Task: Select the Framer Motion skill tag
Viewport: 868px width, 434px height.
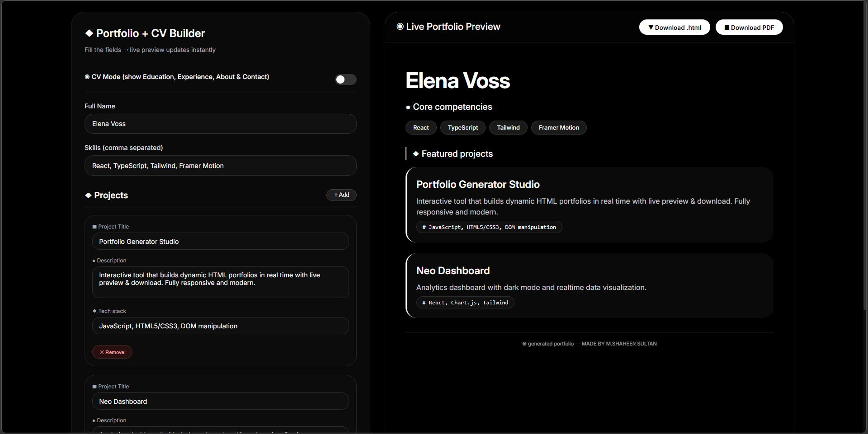Action: pos(559,127)
